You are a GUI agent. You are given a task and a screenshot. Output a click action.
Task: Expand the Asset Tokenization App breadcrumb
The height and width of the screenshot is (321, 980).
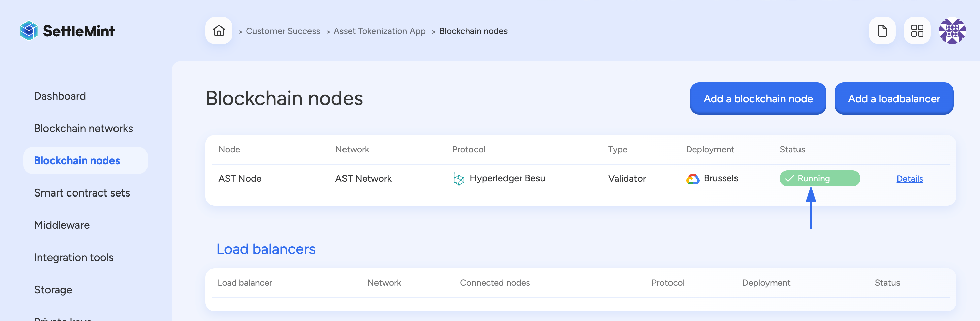[379, 31]
